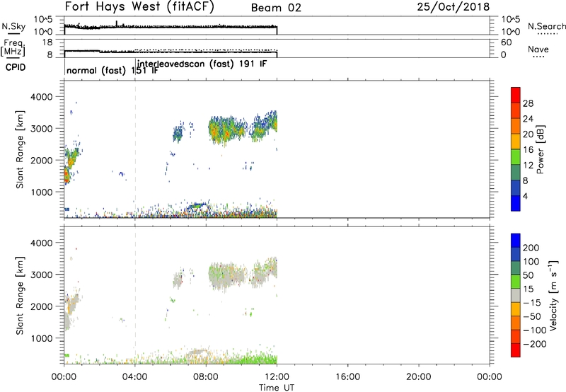
Task: Click the "N.Sky" legend label
Action: [13, 26]
